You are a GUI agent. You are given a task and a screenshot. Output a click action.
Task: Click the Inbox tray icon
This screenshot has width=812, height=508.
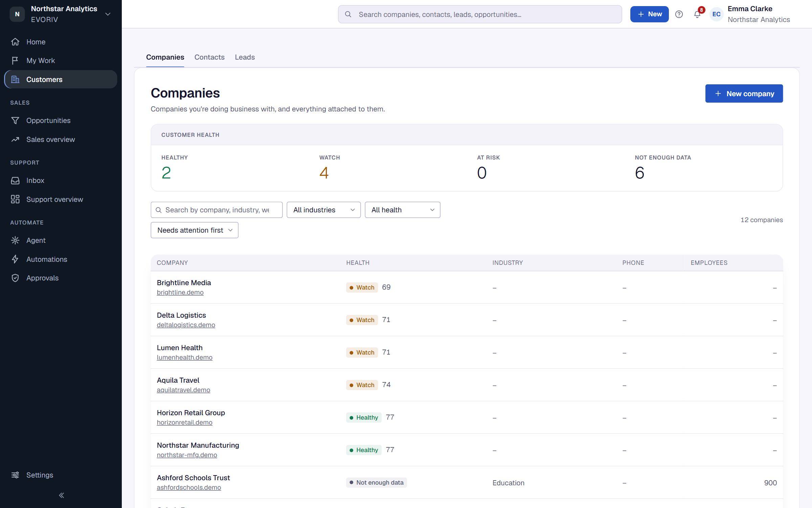(x=15, y=181)
